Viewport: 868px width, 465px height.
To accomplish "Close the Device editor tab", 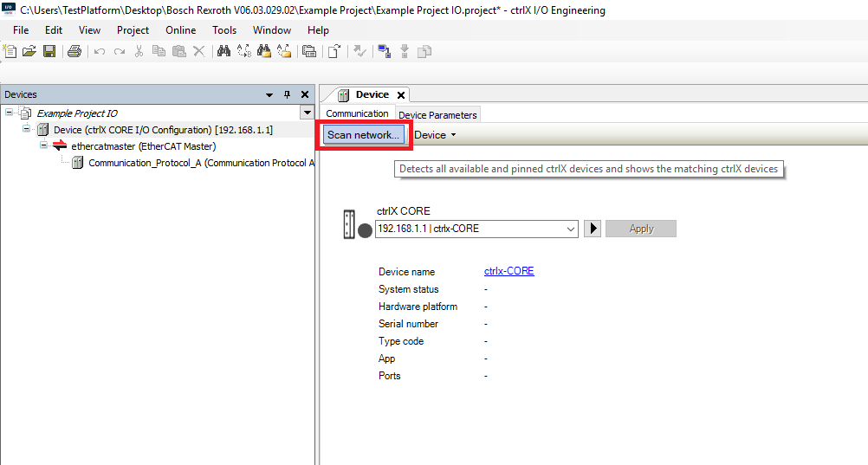I will [x=401, y=95].
